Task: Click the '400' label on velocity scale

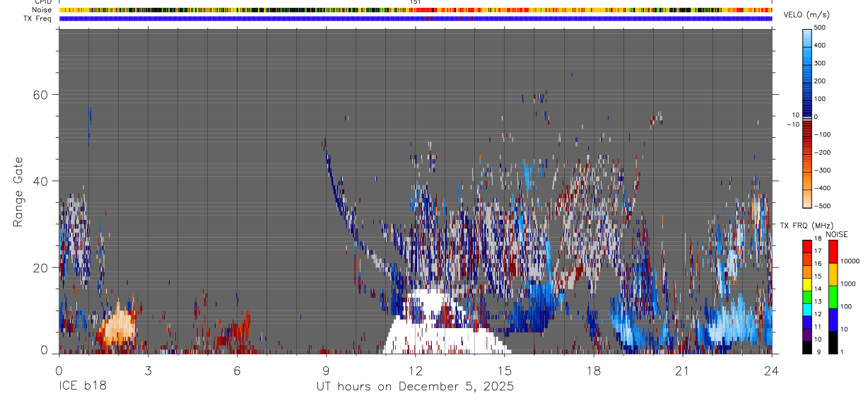Action: click(x=820, y=45)
